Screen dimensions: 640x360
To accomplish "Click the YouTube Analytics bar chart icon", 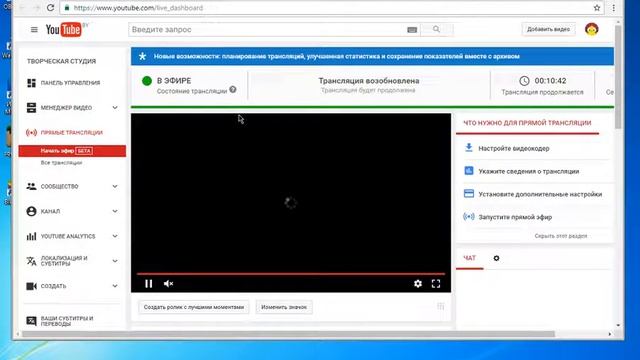I will (31, 236).
